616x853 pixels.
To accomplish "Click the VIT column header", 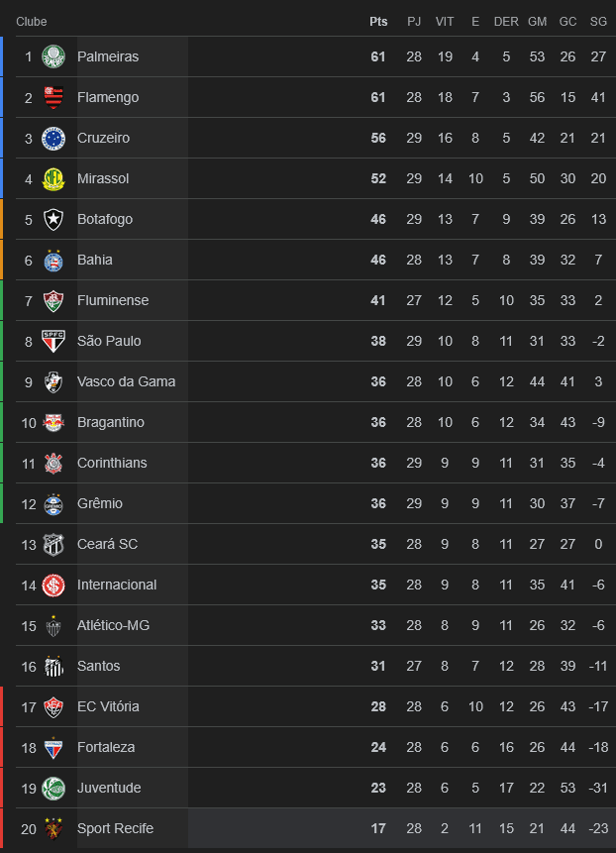I will [x=445, y=22].
